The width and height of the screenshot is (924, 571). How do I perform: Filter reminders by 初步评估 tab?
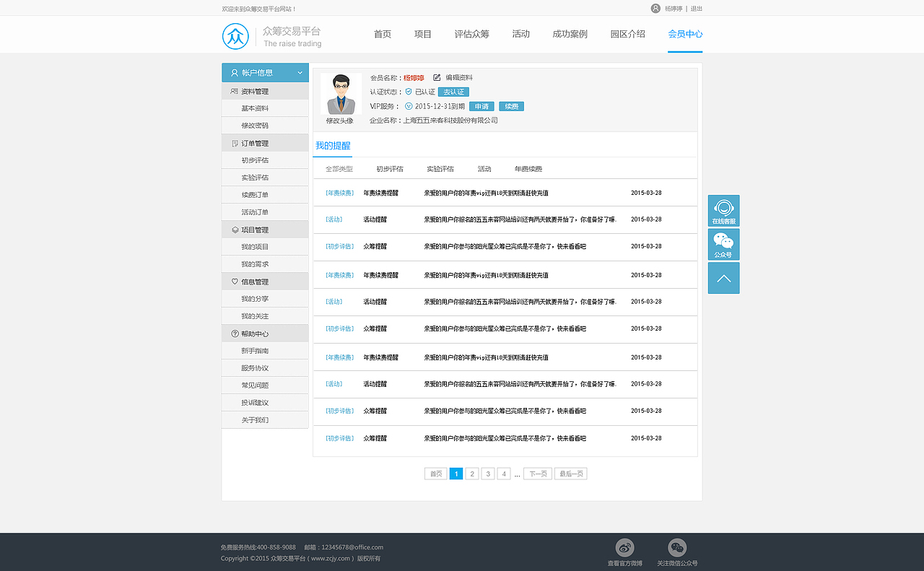pyautogui.click(x=390, y=169)
